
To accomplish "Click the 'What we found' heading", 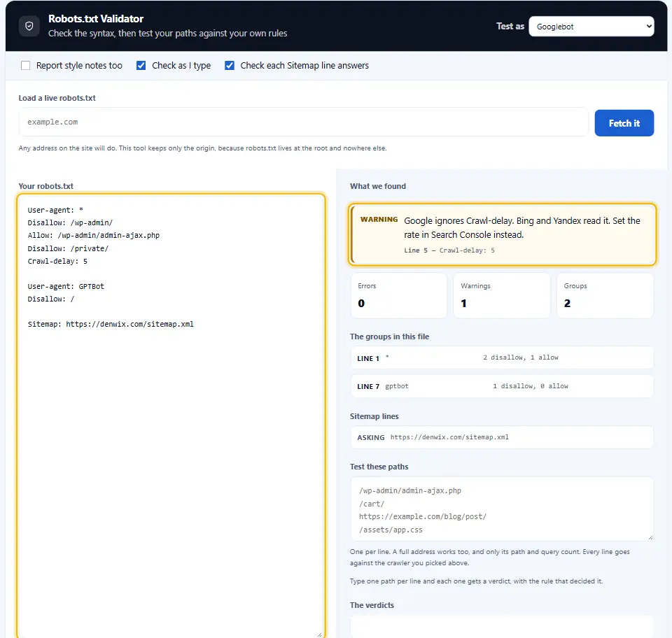I will pyautogui.click(x=377, y=186).
